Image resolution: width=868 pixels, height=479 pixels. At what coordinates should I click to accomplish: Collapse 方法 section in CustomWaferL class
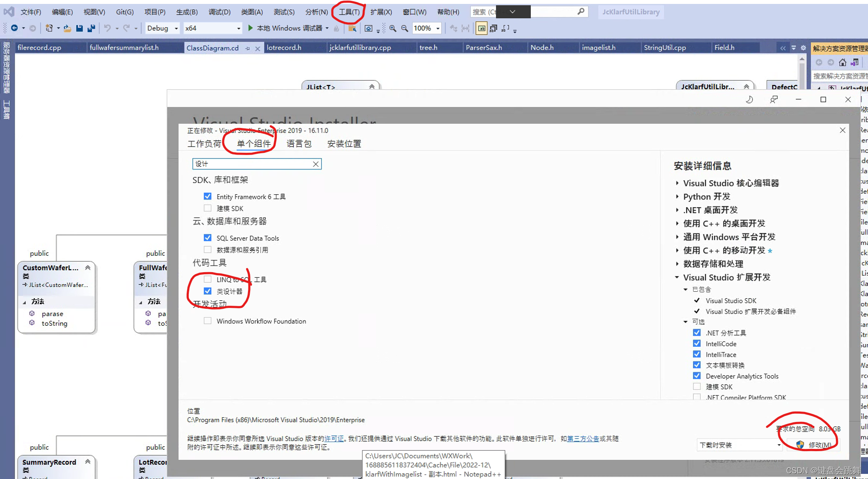click(x=24, y=302)
